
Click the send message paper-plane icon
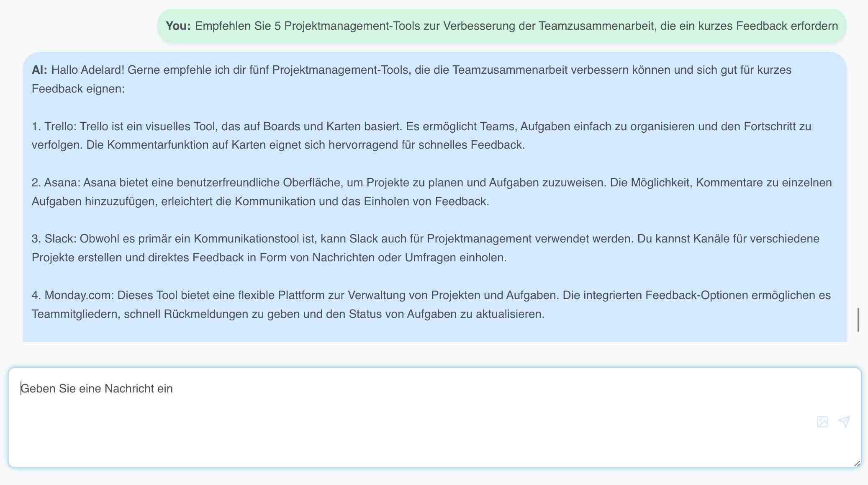(x=844, y=421)
